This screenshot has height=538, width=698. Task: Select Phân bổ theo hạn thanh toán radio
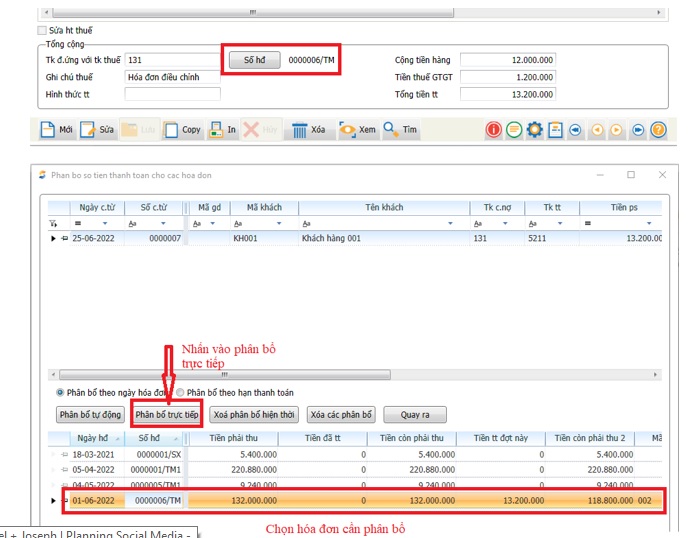180,393
